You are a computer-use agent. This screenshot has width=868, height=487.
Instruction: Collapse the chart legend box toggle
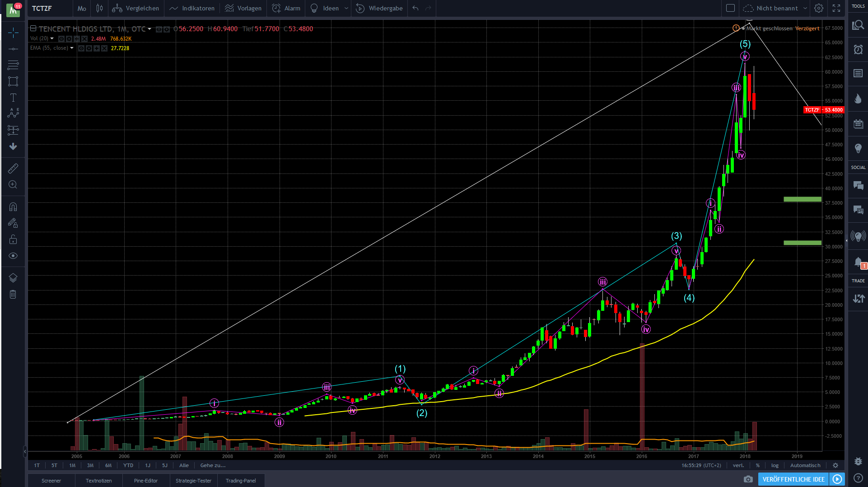pyautogui.click(x=33, y=28)
